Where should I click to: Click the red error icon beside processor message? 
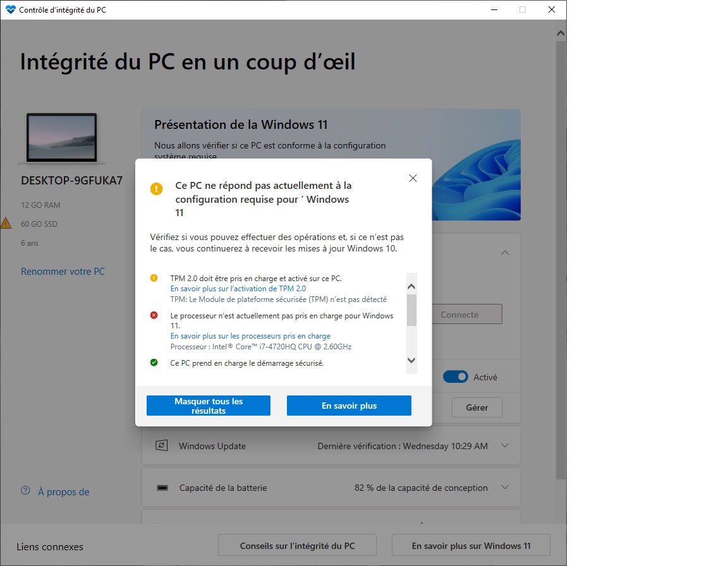tap(154, 315)
